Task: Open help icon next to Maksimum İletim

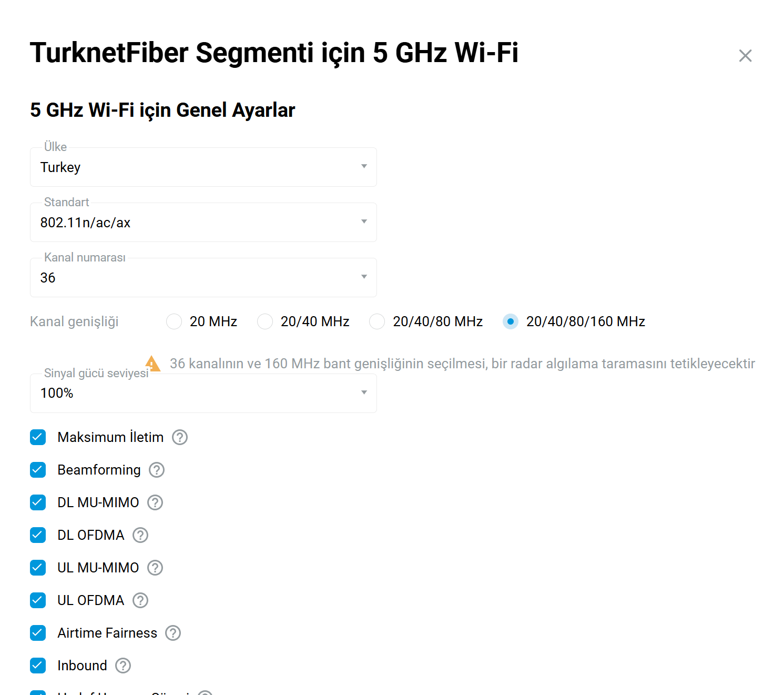Action: [x=180, y=437]
